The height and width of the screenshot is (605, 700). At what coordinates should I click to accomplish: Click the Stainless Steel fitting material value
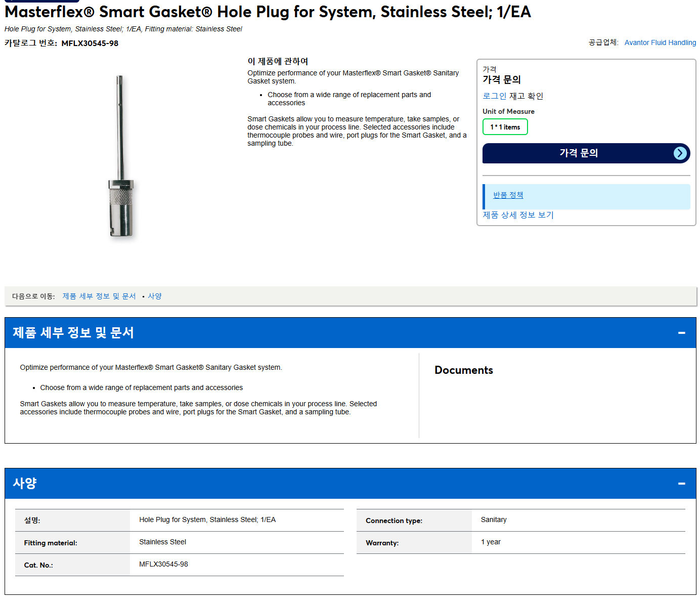[x=162, y=542]
